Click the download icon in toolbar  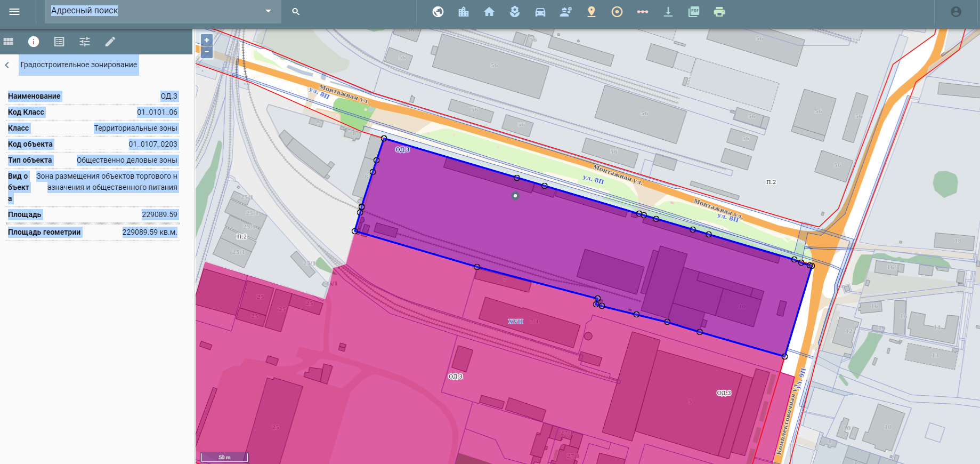click(668, 12)
